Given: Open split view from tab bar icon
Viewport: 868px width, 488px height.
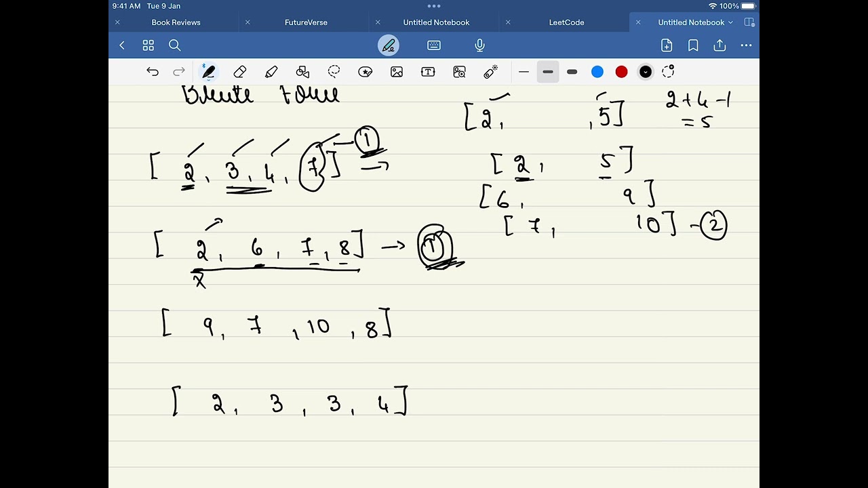Looking at the screenshot, I should coord(749,22).
